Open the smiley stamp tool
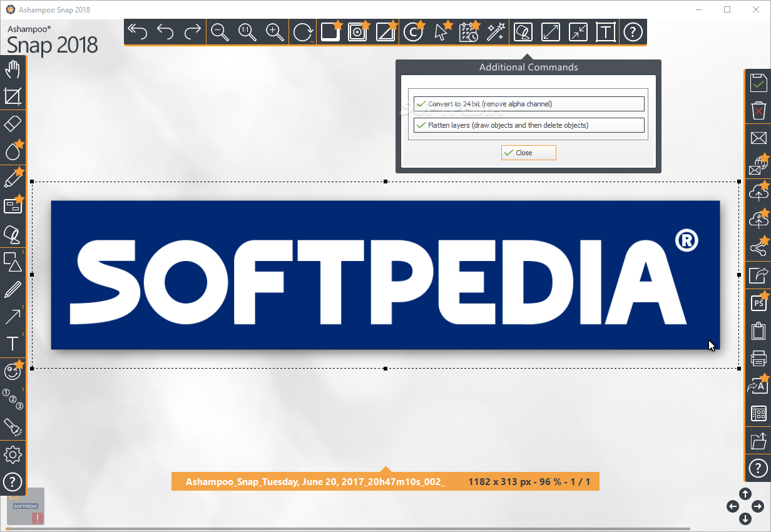Image resolution: width=771 pixels, height=532 pixels. [x=13, y=371]
